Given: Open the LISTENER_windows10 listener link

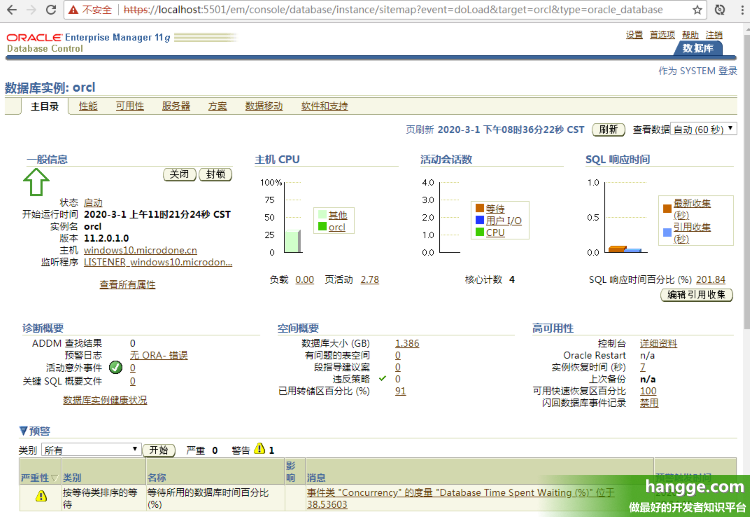Looking at the screenshot, I should [158, 262].
